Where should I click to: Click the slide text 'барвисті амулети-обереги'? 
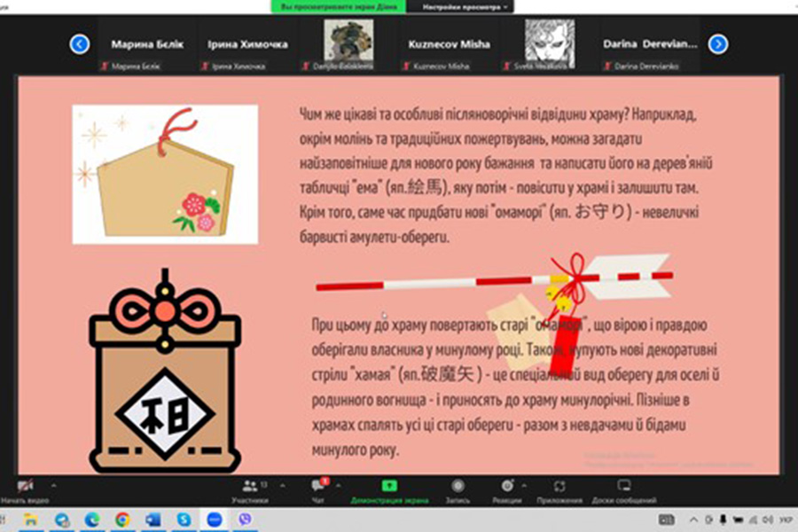[374, 237]
